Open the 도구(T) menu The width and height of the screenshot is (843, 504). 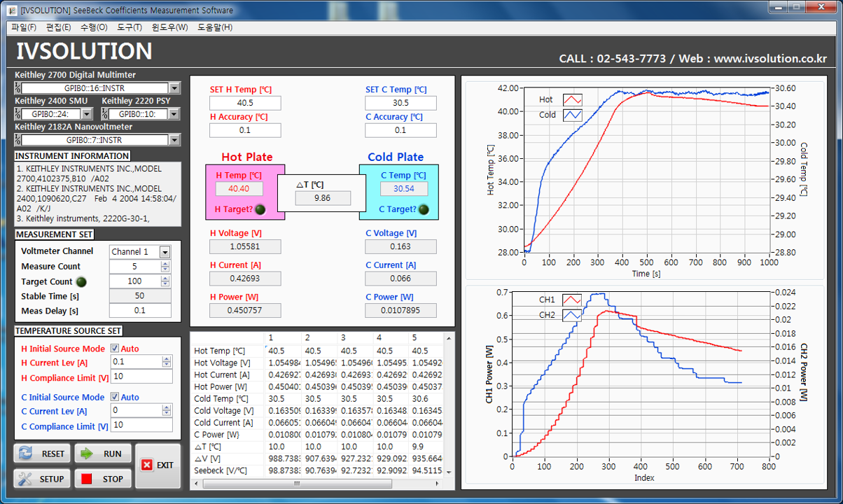[x=130, y=27]
